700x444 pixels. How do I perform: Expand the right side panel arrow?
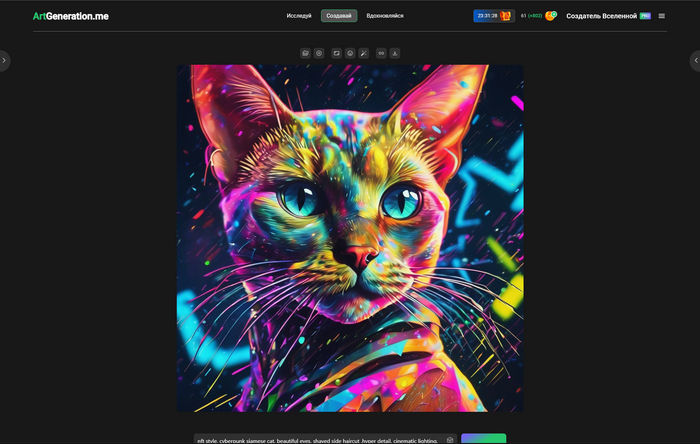(696, 60)
